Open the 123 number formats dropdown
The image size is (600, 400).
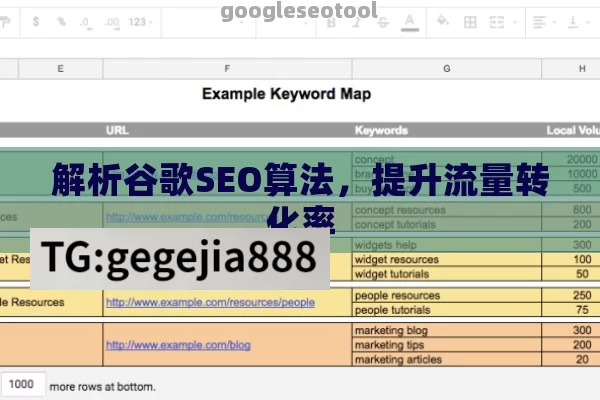click(140, 22)
